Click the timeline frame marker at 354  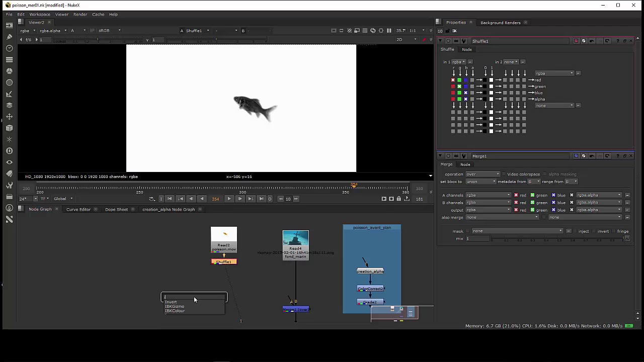(354, 186)
